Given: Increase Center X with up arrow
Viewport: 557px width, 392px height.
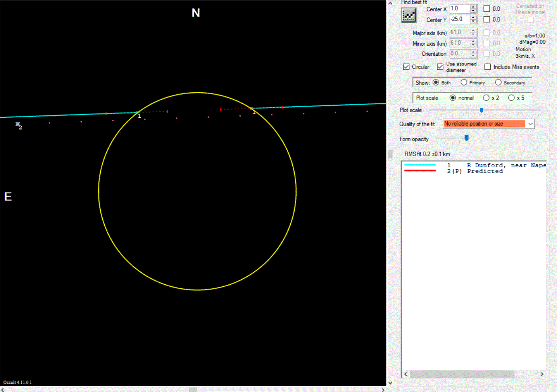Looking at the screenshot, I should point(473,7).
